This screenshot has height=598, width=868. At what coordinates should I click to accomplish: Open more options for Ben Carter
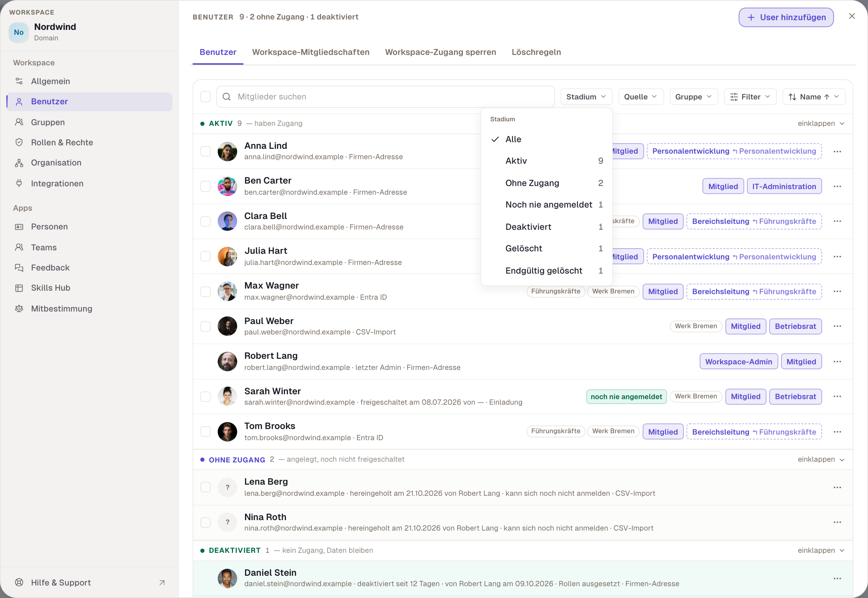[x=837, y=186]
